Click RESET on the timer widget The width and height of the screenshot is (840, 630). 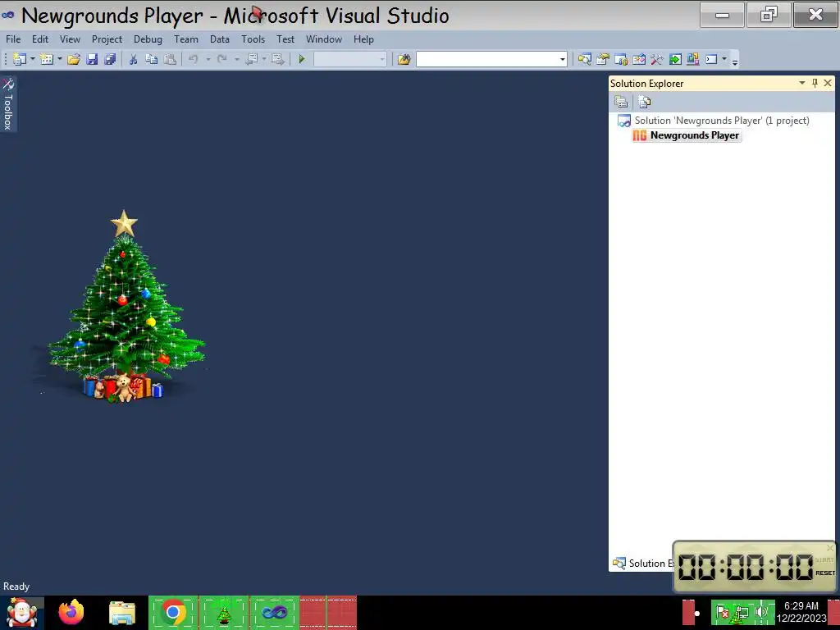[825, 573]
